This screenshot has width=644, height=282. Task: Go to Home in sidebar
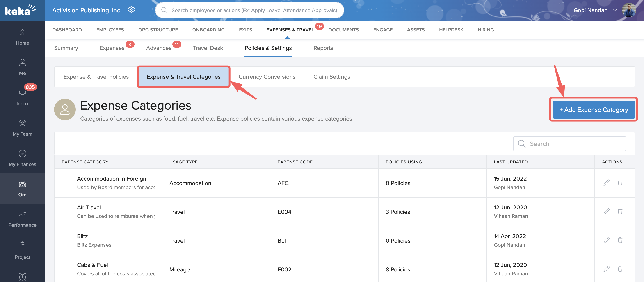pos(22,37)
